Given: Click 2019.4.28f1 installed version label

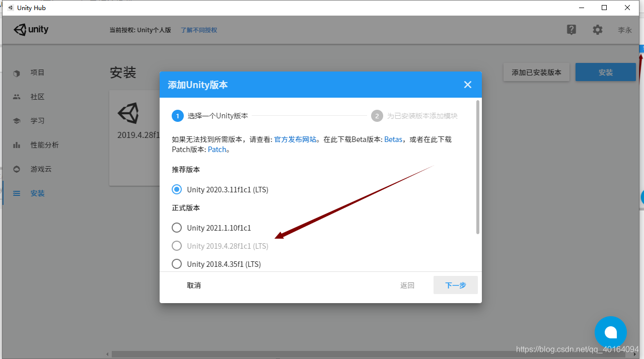Looking at the screenshot, I should coord(138,135).
